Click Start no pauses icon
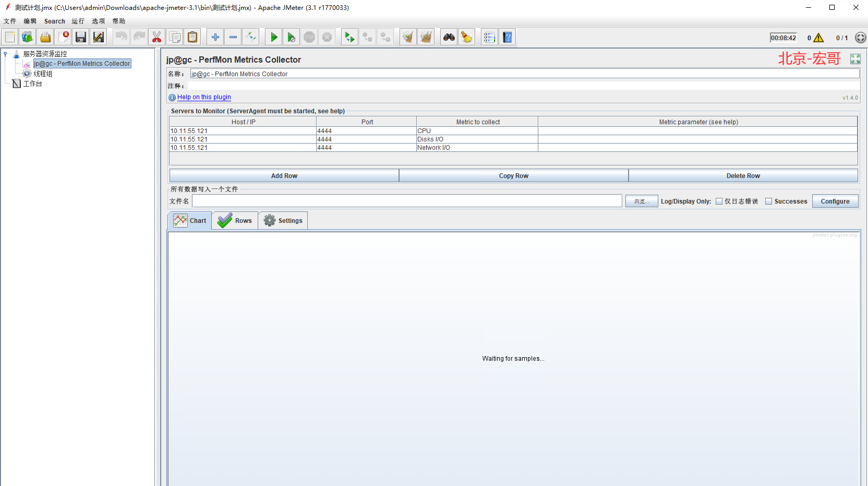 [x=292, y=37]
